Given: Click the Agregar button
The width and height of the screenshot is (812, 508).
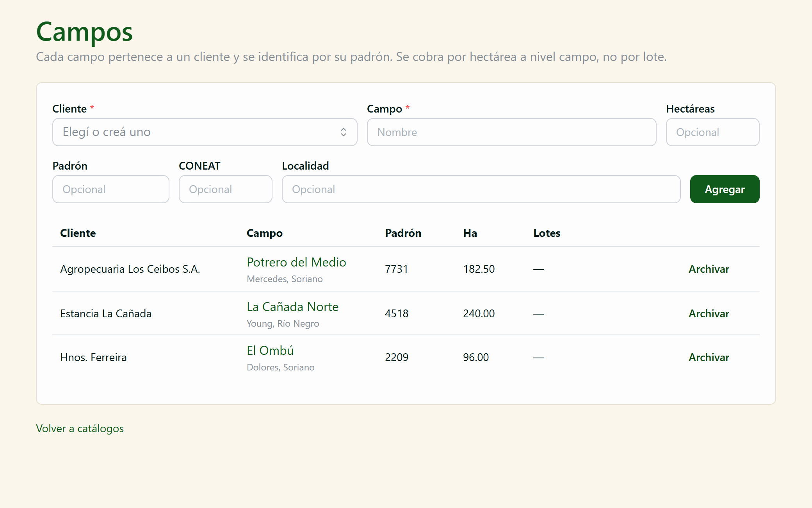Looking at the screenshot, I should [725, 189].
